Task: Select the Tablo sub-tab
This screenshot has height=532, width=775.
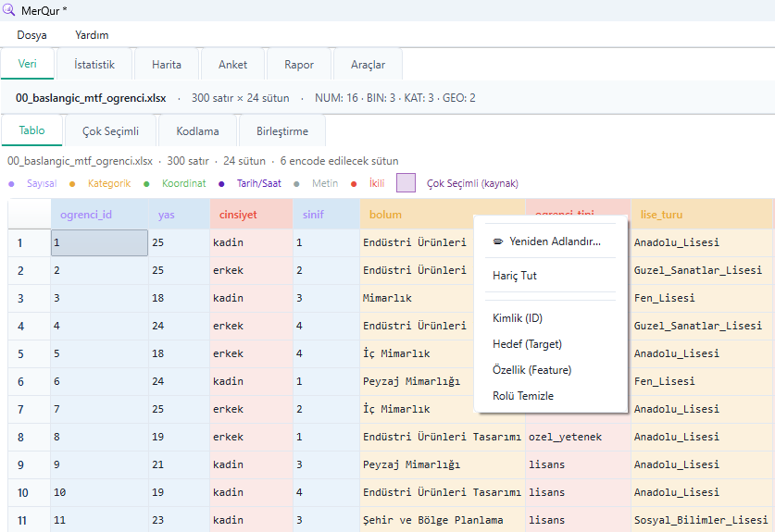Action: 31,130
